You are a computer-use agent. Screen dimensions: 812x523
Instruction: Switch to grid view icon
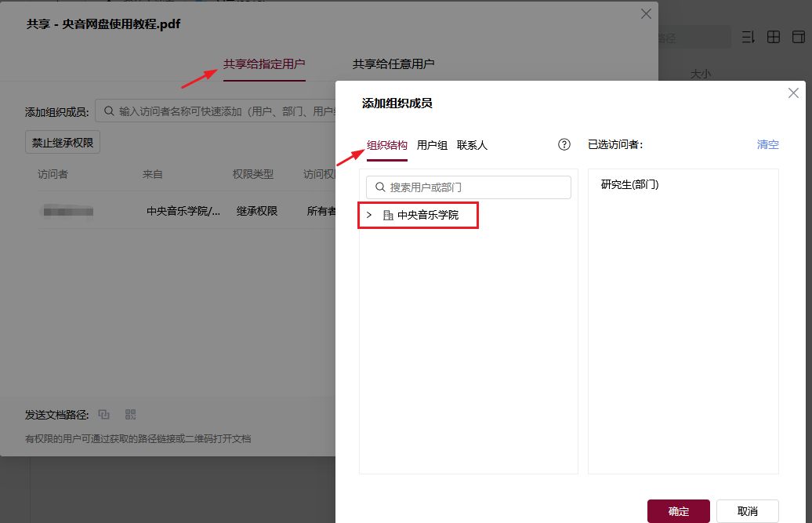point(773,37)
